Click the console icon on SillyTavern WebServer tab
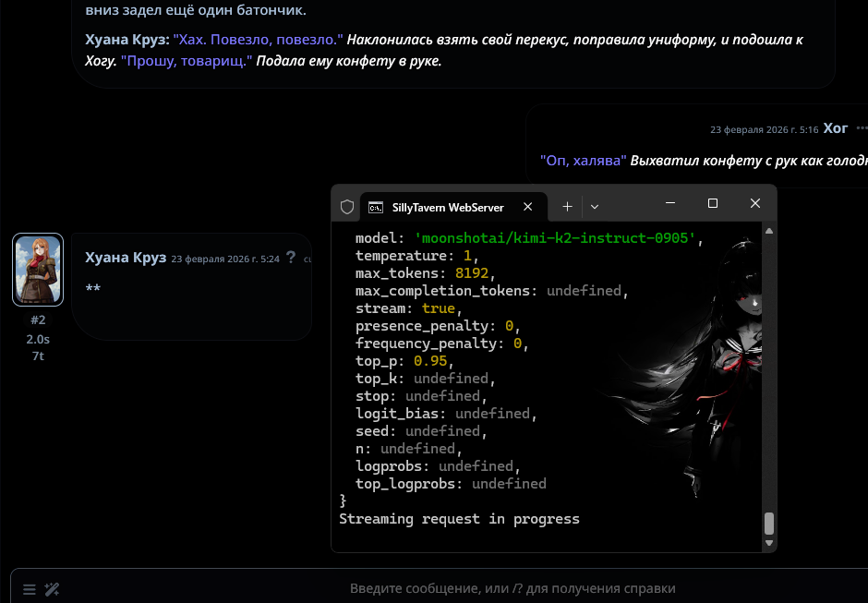This screenshot has height=603, width=868. (x=376, y=207)
